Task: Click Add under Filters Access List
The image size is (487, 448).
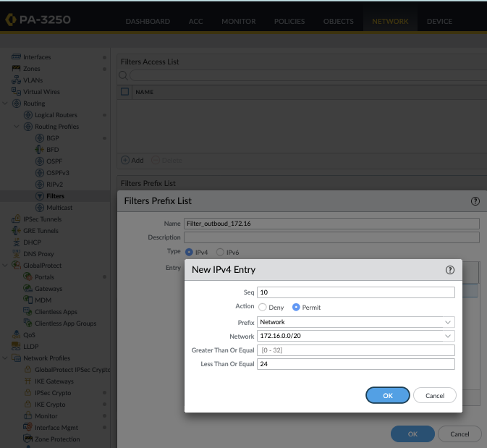Action: 132,161
